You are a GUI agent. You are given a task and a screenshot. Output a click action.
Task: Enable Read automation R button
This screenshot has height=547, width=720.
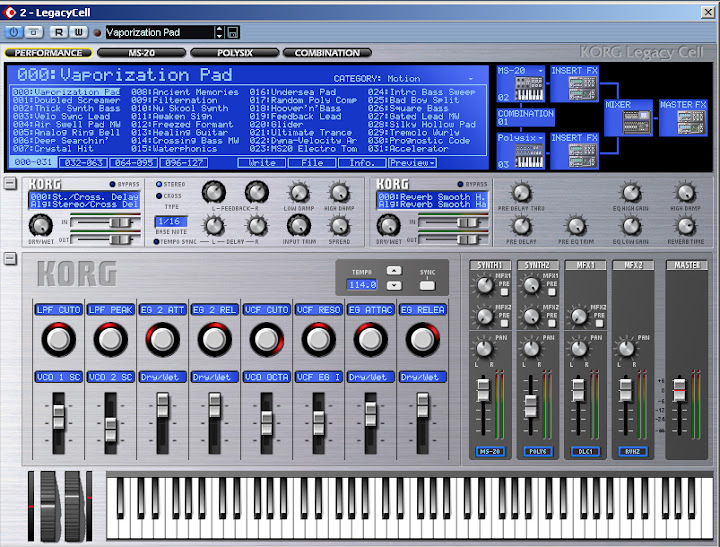point(58,32)
